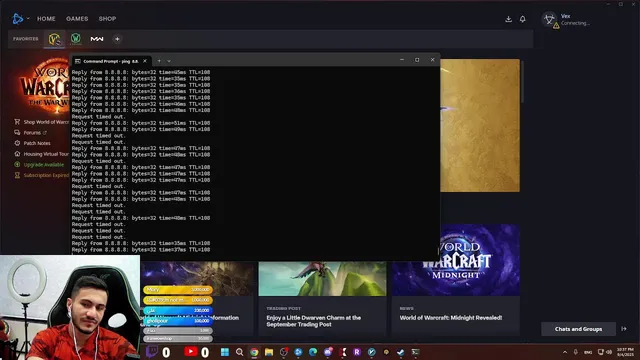
Task: Click the Forums chat bubble icon
Action: pyautogui.click(x=17, y=133)
